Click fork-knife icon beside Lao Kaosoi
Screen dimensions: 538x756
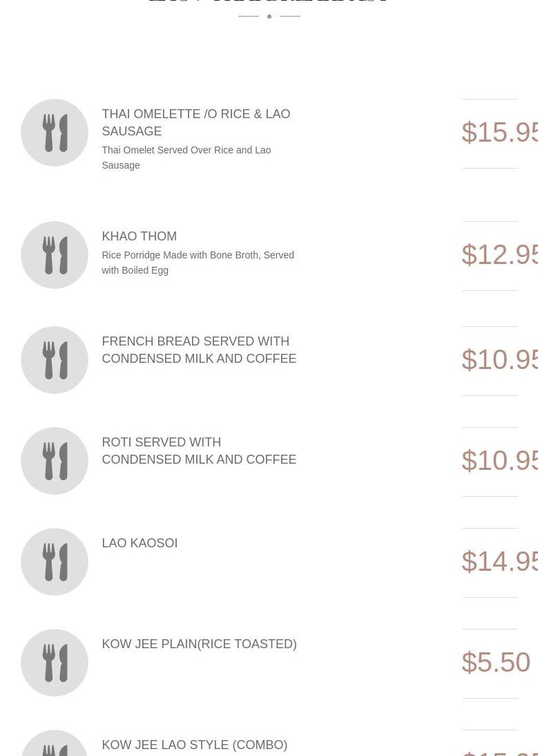pyautogui.click(x=55, y=562)
